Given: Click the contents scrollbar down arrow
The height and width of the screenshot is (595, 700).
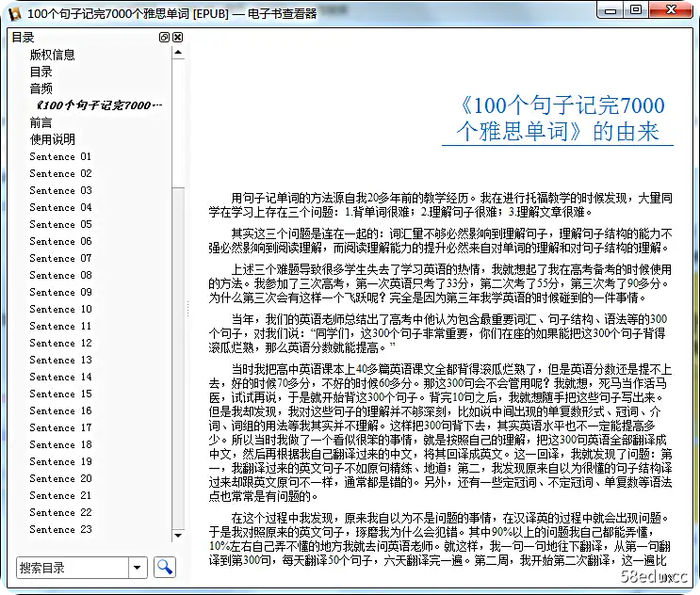Looking at the screenshot, I should point(178,536).
